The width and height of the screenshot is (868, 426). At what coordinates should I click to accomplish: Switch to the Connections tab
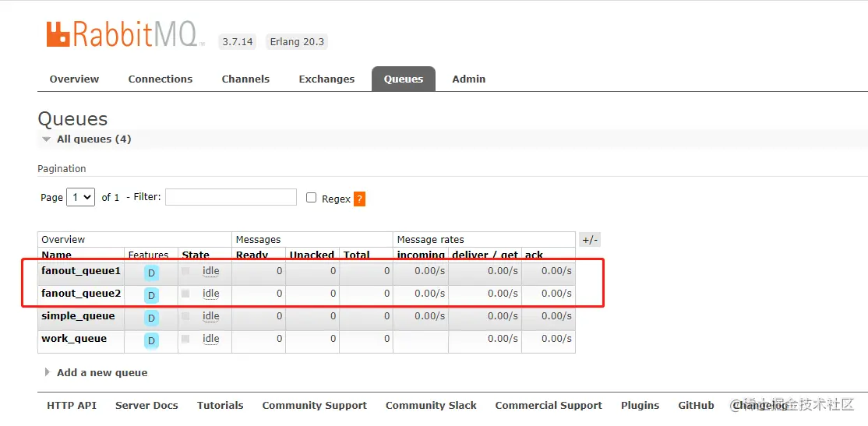(161, 79)
